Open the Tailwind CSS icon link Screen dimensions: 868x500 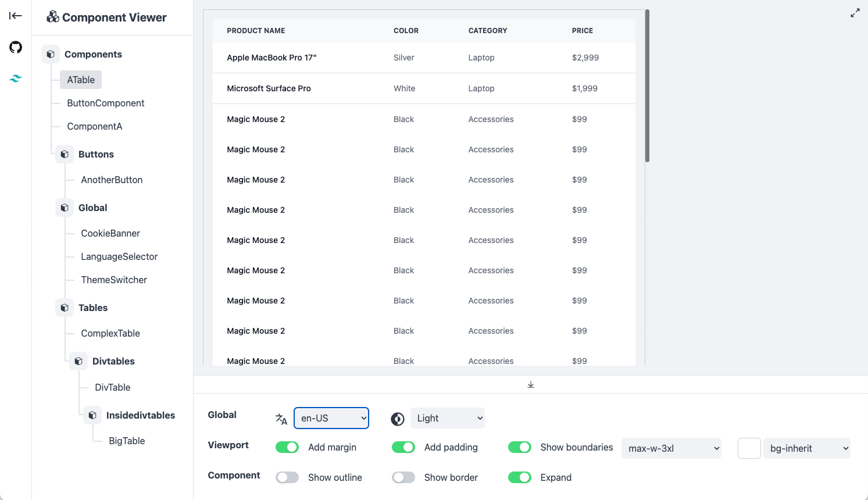16,78
